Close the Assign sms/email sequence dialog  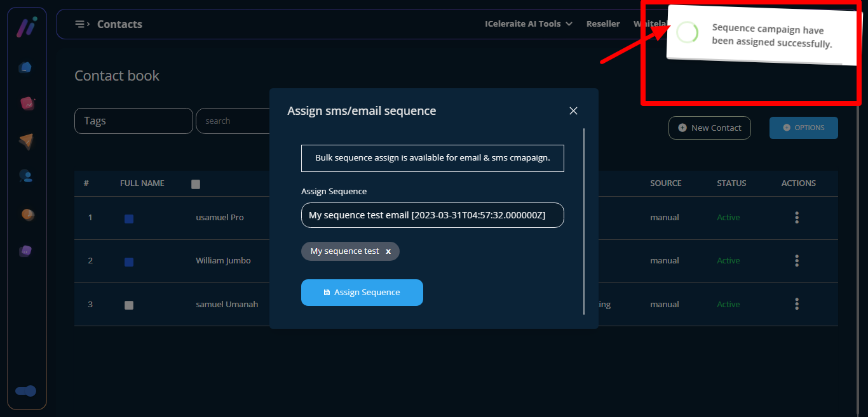point(573,111)
